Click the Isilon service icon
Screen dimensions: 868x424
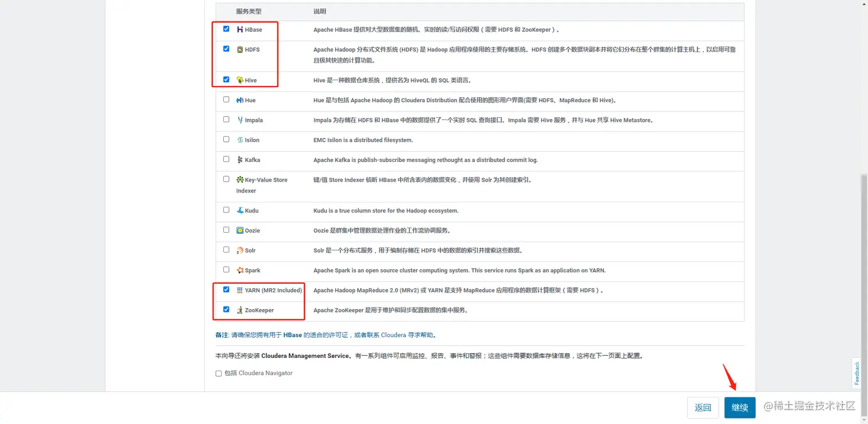[240, 140]
